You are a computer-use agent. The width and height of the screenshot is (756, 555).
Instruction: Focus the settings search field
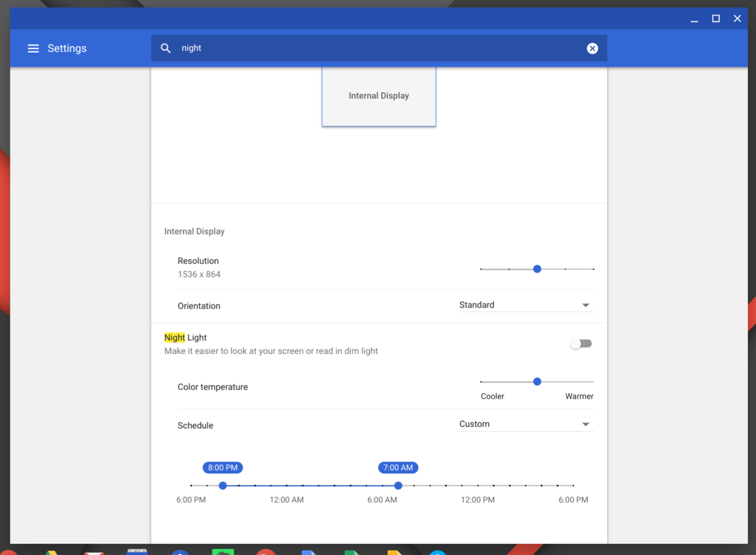(376, 48)
